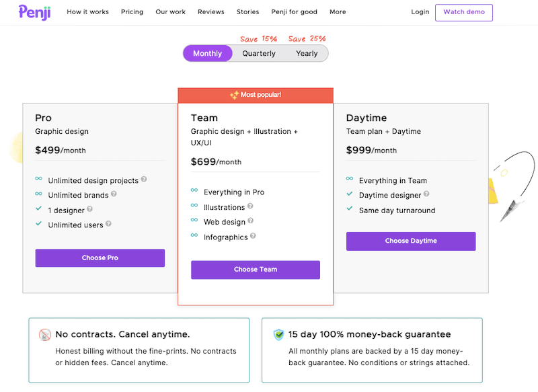The image size is (538, 392).
Task: Navigate to Reviews
Action: [211, 12]
